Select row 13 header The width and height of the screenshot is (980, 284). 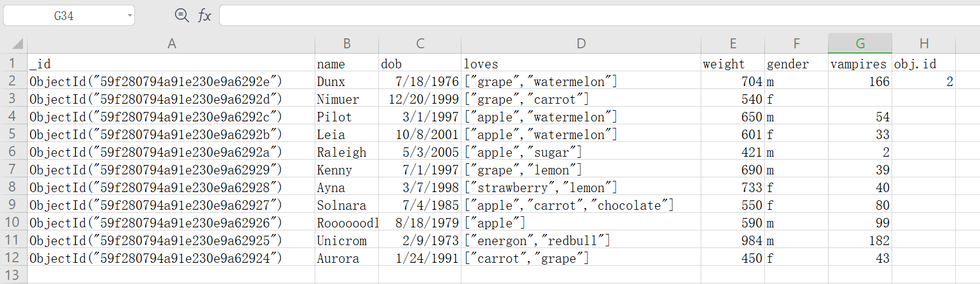[x=12, y=275]
